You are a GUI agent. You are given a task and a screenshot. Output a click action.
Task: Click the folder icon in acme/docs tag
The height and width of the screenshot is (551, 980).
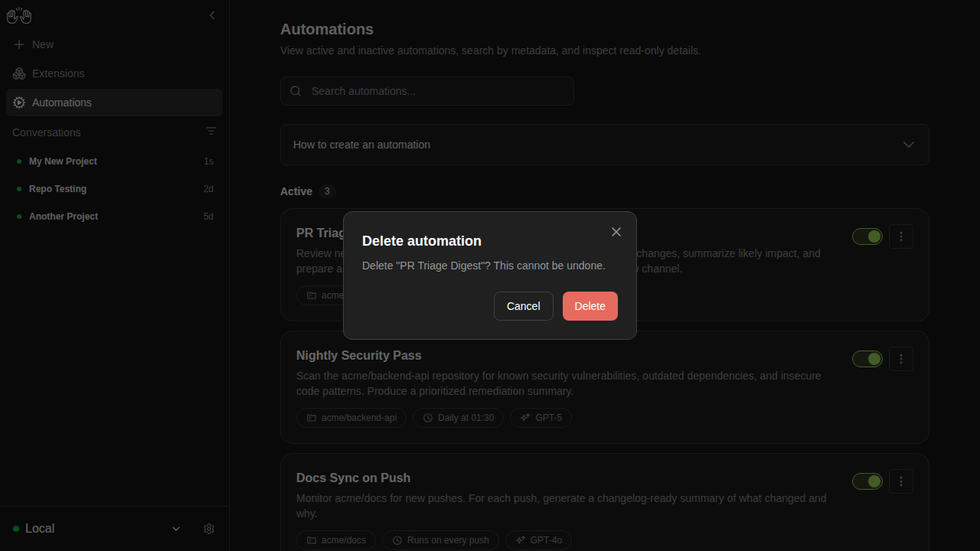(x=312, y=540)
